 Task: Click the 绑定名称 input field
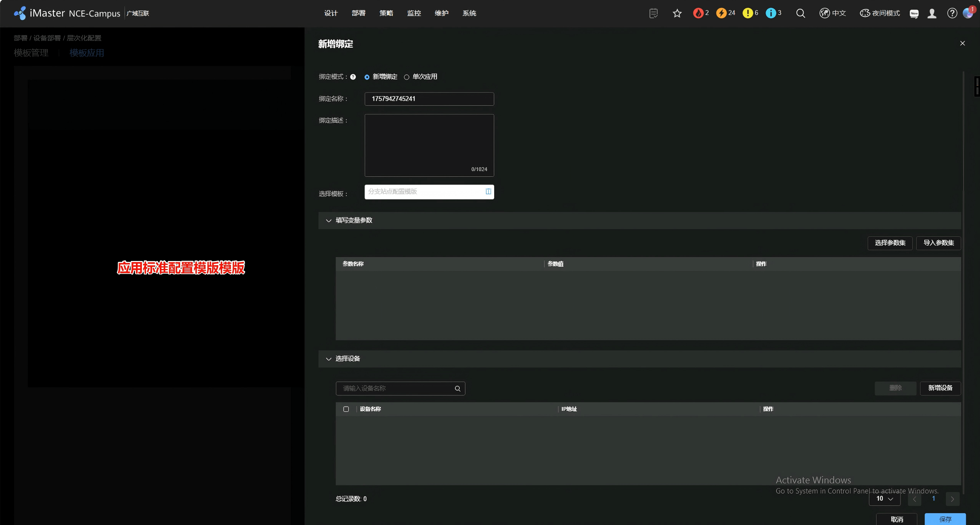tap(429, 99)
